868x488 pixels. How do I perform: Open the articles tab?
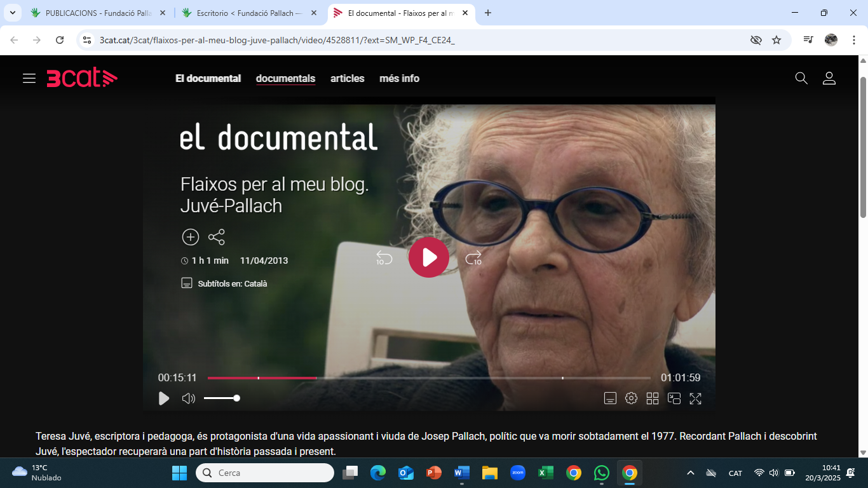click(x=348, y=79)
